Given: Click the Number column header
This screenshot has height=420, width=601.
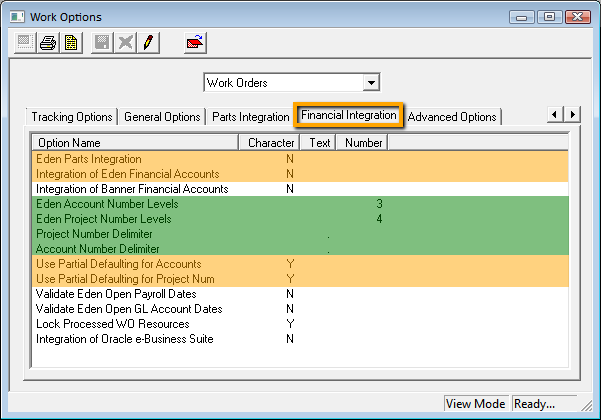Looking at the screenshot, I should 364,143.
